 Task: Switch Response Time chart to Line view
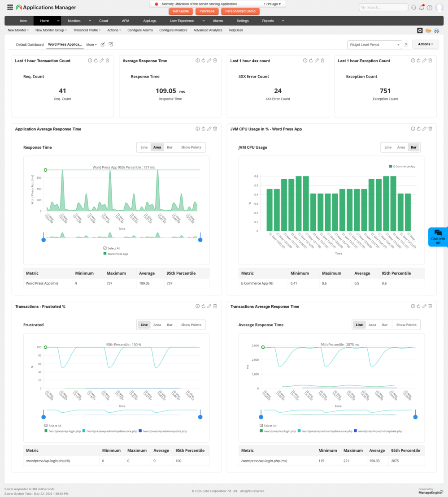tap(144, 147)
